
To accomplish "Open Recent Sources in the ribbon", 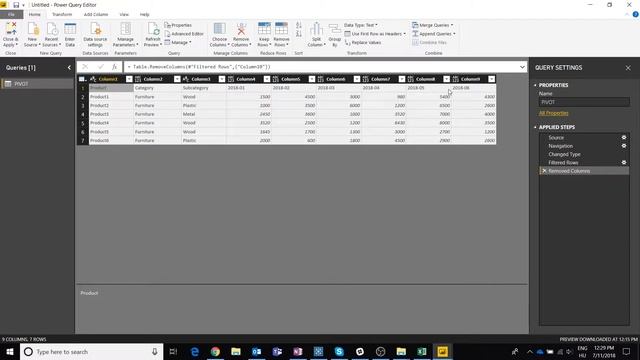I will 51,35.
